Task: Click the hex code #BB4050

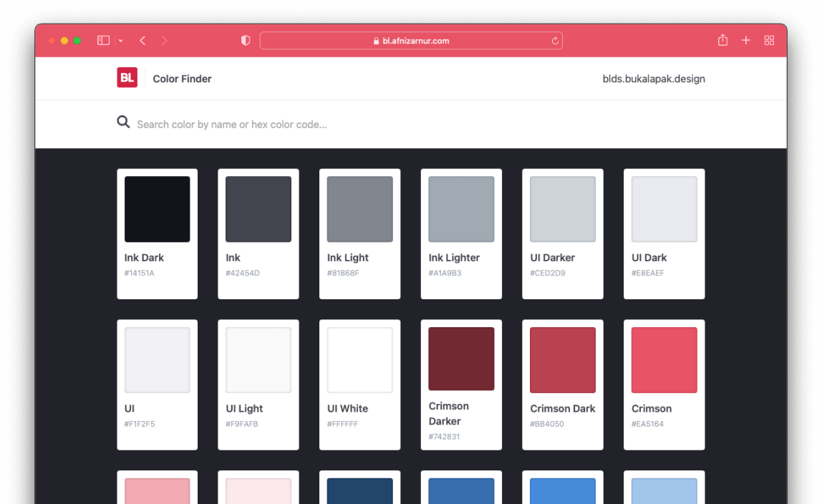Action: (547, 424)
